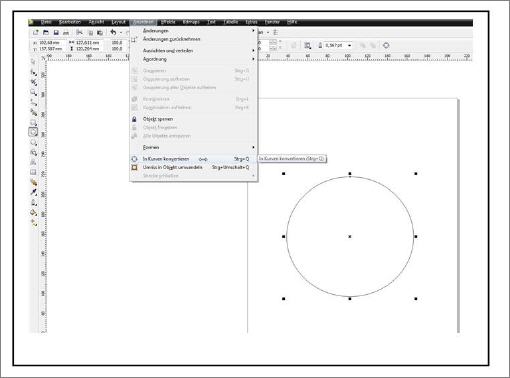510x378 pixels.
Task: Select the highlighted Ellipse tool
Action: [33, 132]
